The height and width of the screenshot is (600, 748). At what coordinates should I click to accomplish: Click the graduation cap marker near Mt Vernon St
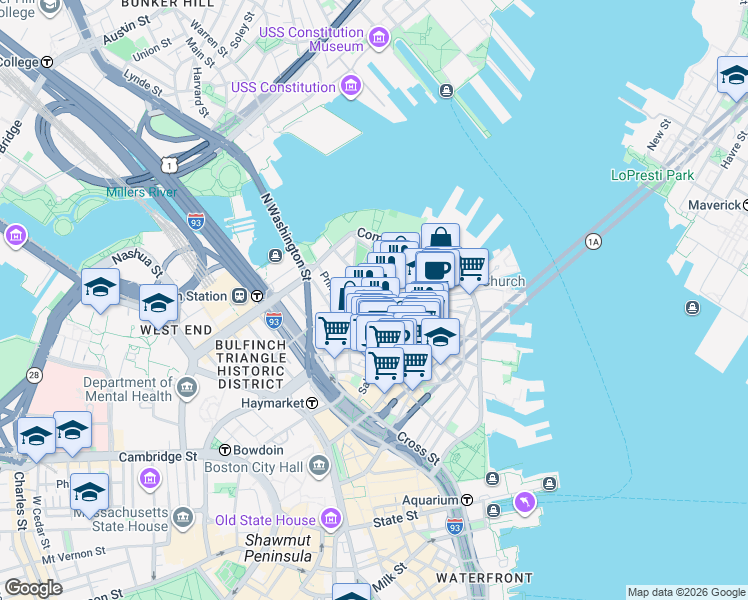pyautogui.click(x=89, y=494)
